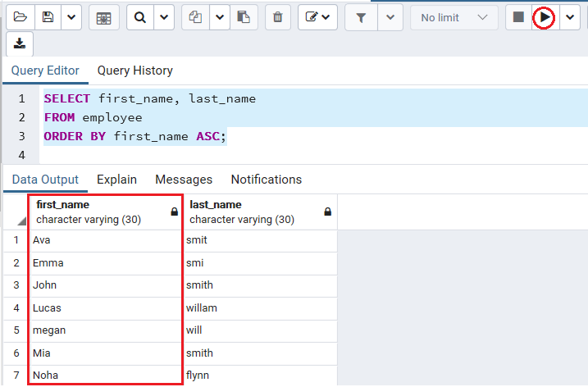Click the Open File folder icon
The width and height of the screenshot is (588, 387).
click(21, 17)
